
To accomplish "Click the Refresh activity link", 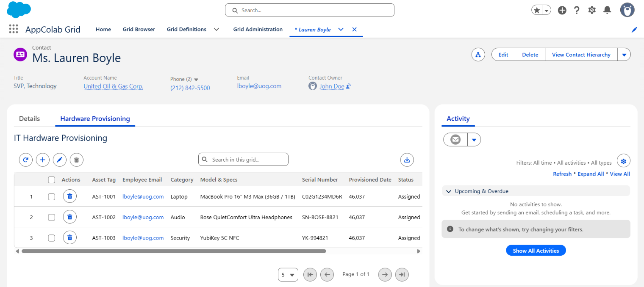I will click(x=562, y=174).
